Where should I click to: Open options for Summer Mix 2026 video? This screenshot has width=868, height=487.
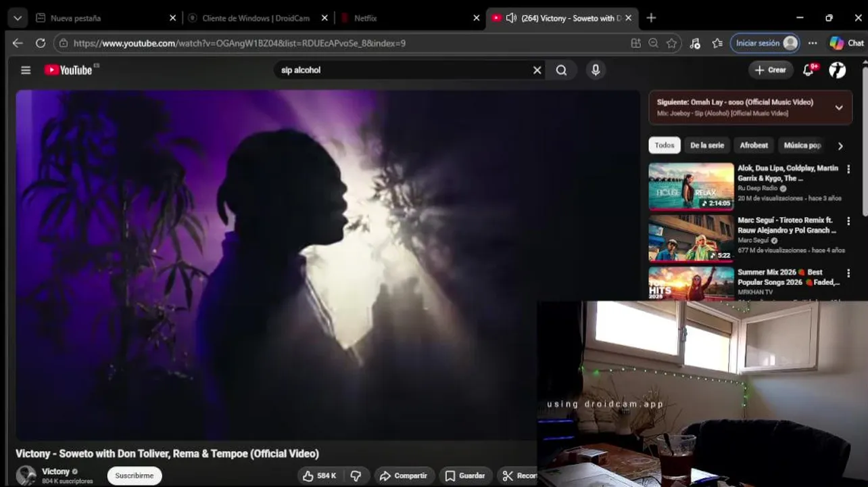click(x=848, y=273)
